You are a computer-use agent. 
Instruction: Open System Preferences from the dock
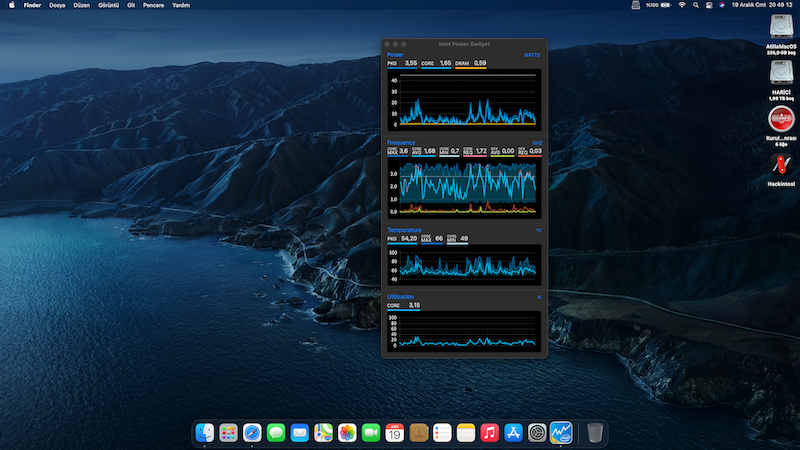(538, 433)
